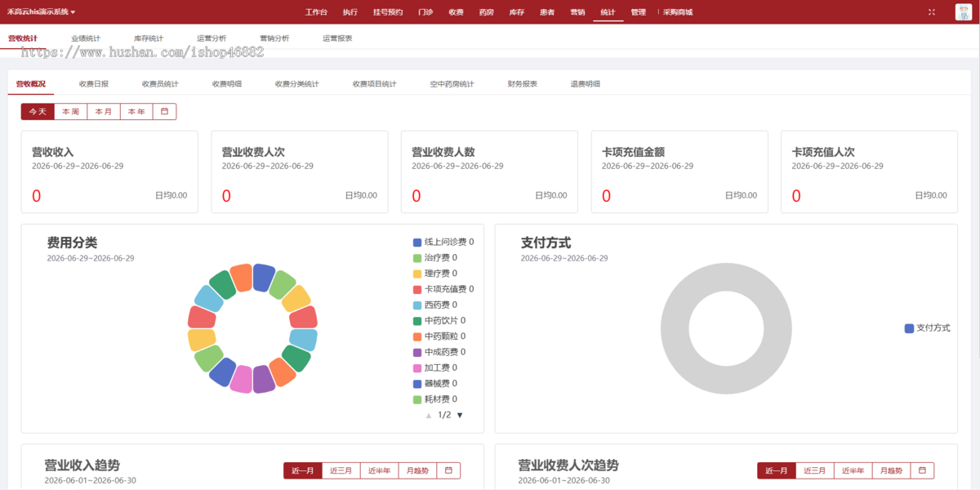Viewport: 980px width, 490px height.
Task: Toggle the 中成药费 legend swatch
Action: 417,352
